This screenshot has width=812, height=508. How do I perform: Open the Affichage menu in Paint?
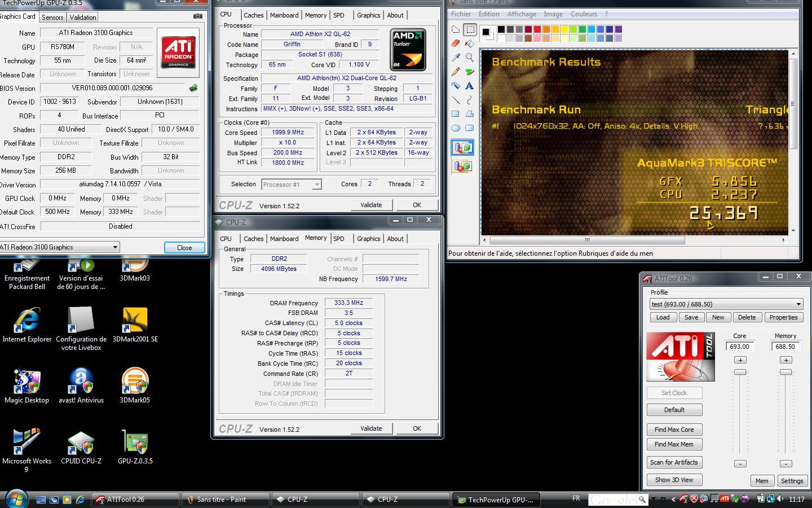coord(522,14)
